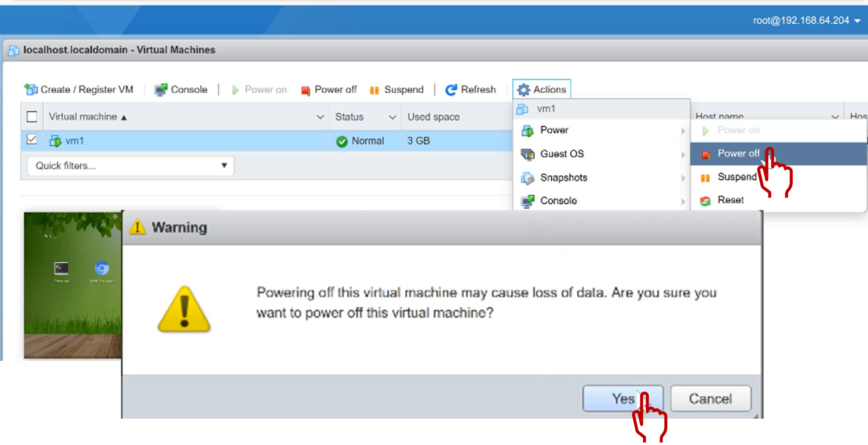The image size is (868, 445).
Task: Click the green Normal status checkmark icon
Action: tap(342, 141)
